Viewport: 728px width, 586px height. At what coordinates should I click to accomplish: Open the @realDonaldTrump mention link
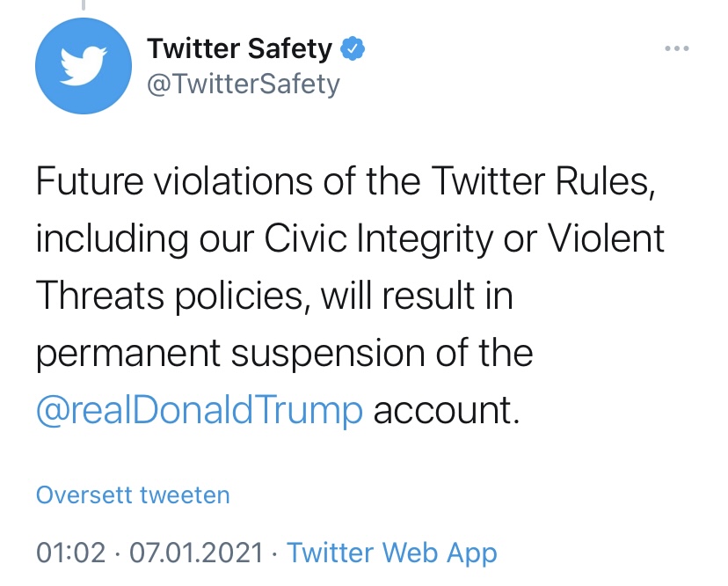coord(200,410)
